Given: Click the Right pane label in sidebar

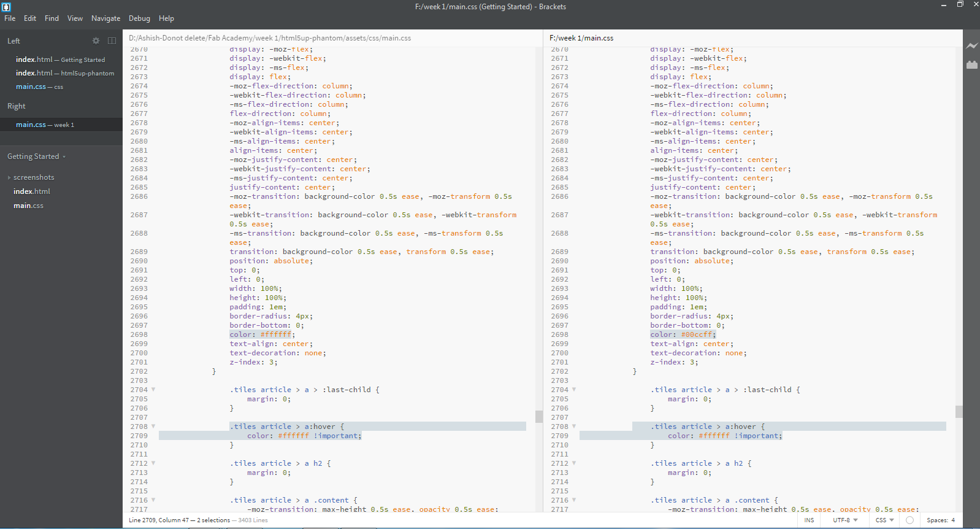Looking at the screenshot, I should (x=17, y=106).
